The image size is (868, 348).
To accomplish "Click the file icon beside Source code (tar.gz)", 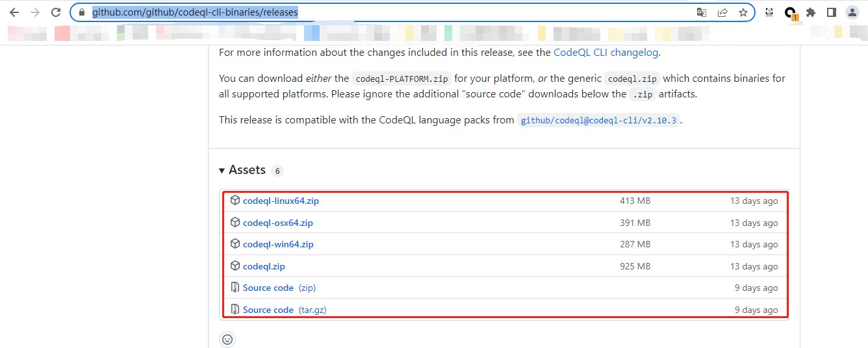I will click(235, 310).
